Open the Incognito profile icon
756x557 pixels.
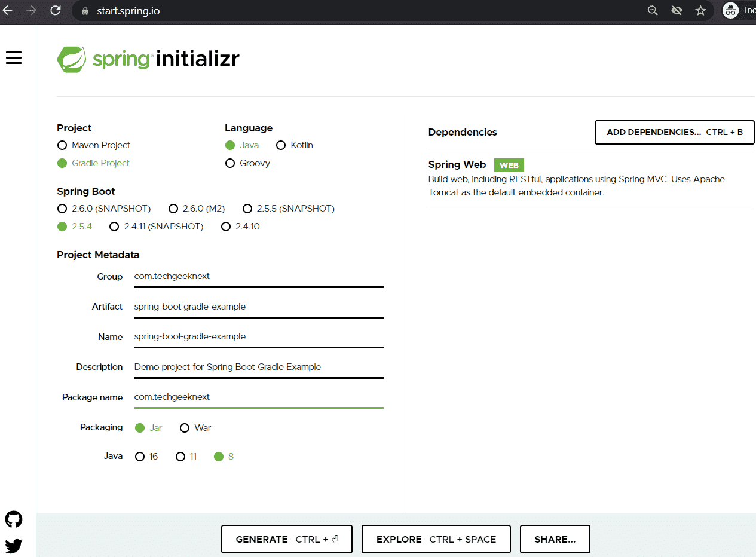(x=730, y=10)
